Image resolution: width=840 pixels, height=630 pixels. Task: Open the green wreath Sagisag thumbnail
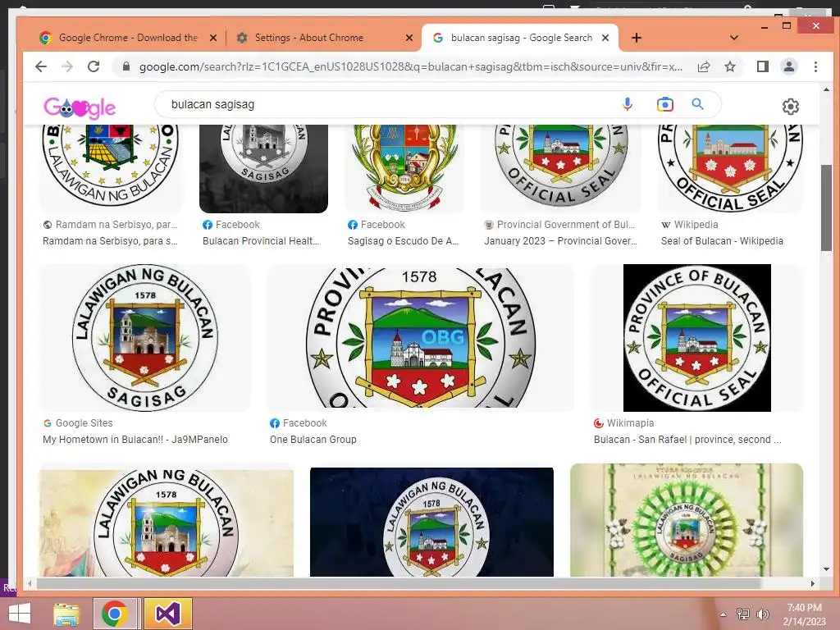(x=687, y=520)
